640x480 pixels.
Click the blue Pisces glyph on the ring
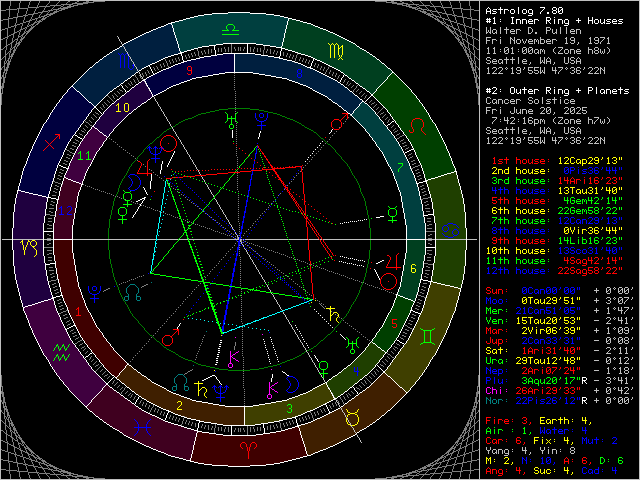click(146, 427)
